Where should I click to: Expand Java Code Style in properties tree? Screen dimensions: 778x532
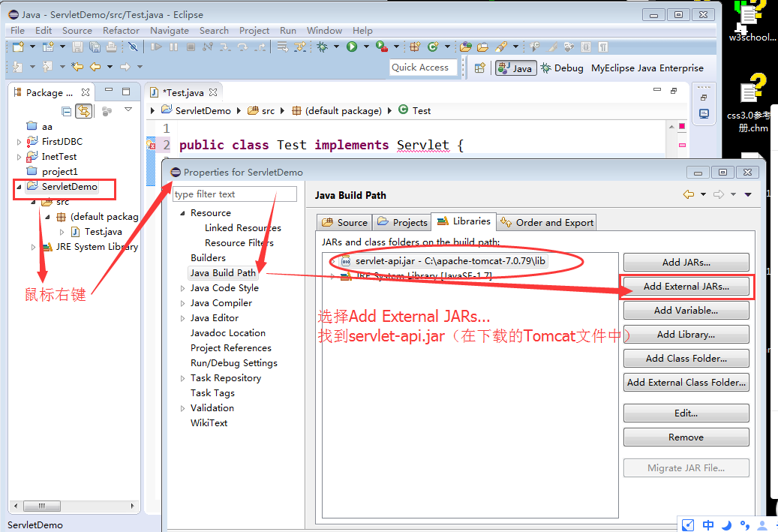[182, 288]
